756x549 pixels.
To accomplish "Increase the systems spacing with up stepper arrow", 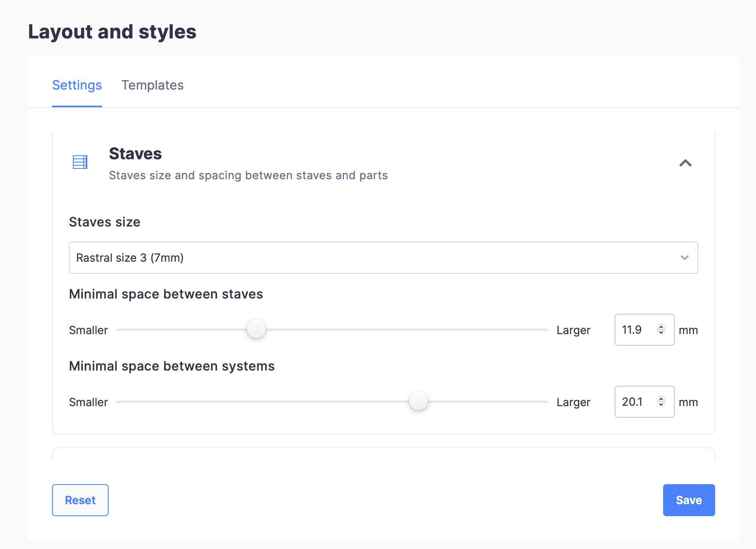I will pyautogui.click(x=661, y=399).
